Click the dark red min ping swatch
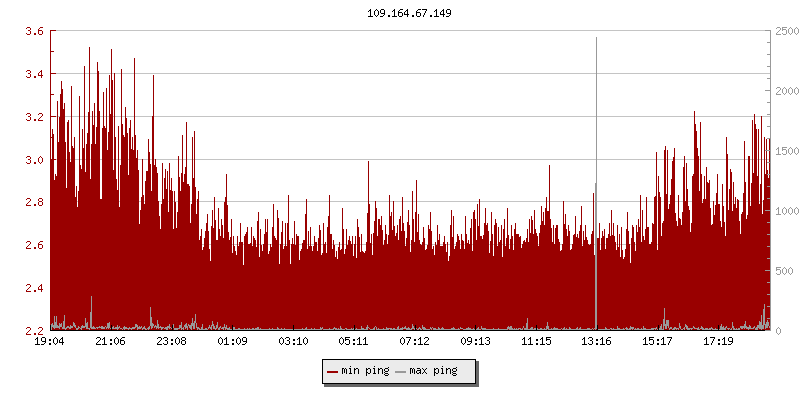The image size is (800, 400). [x=332, y=372]
